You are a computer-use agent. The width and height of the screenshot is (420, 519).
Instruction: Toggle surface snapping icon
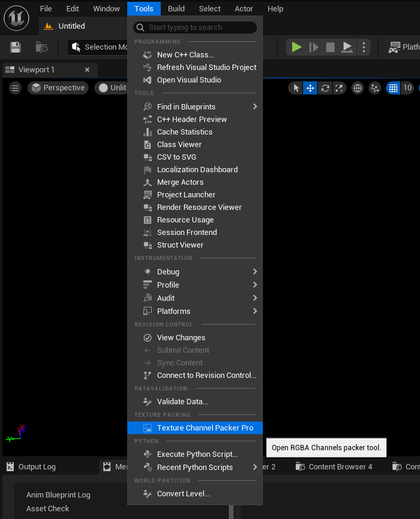(x=375, y=88)
